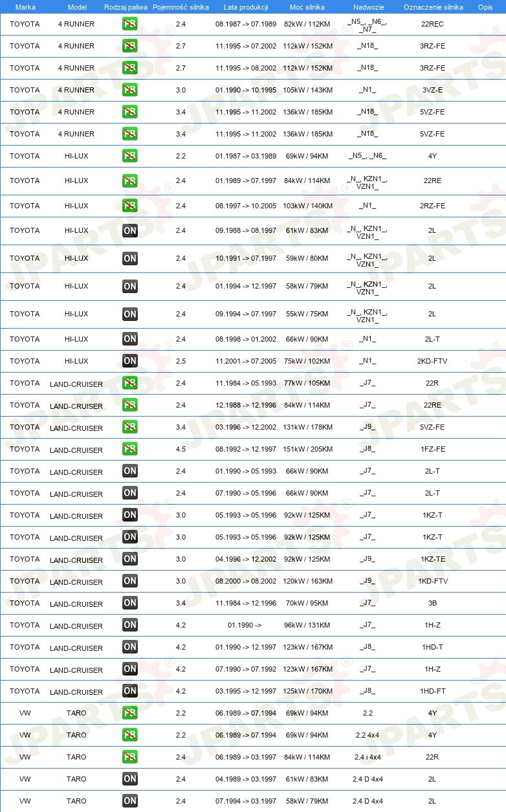The width and height of the screenshot is (506, 812).
Task: Select the PB icon in the TARO 22R row
Action: [129, 757]
